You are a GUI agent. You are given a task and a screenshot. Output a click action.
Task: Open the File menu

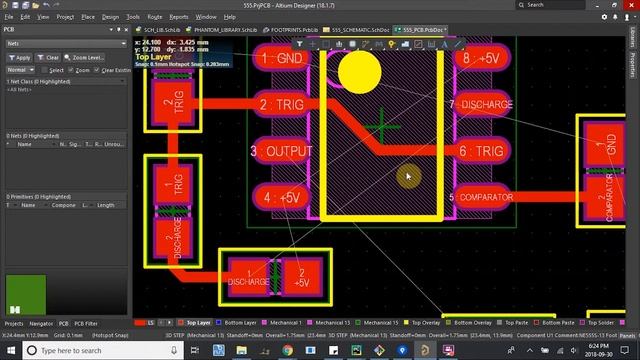pyautogui.click(x=9, y=17)
